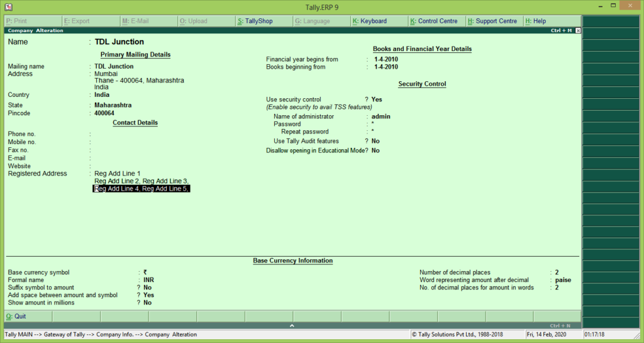The width and height of the screenshot is (644, 343).
Task: Click the Contact Details heading
Action: click(x=135, y=123)
